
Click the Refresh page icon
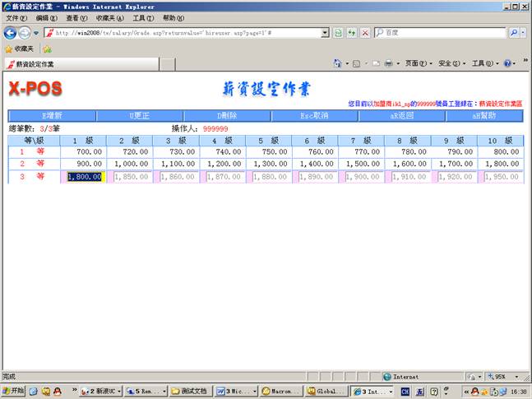[x=351, y=32]
